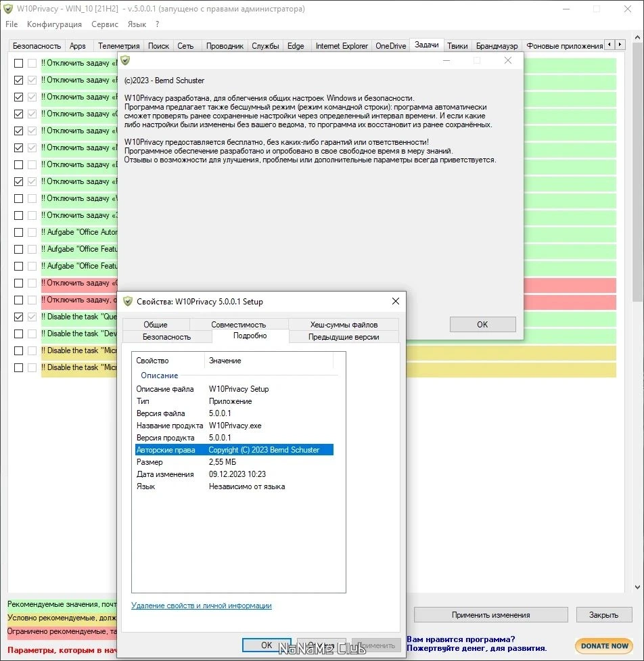644x661 pixels.
Task: Click OK in the About dialog
Action: coord(482,325)
